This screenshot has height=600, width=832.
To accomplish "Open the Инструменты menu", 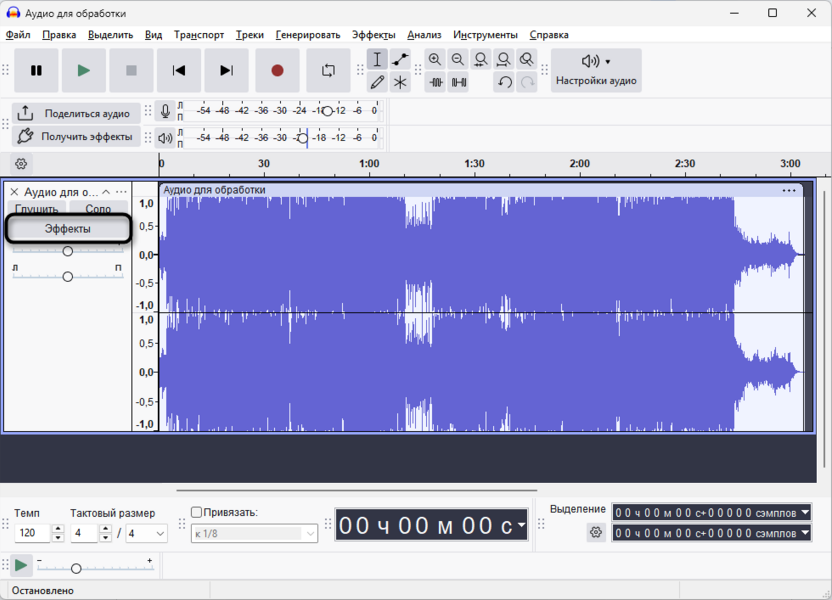I will (x=486, y=34).
